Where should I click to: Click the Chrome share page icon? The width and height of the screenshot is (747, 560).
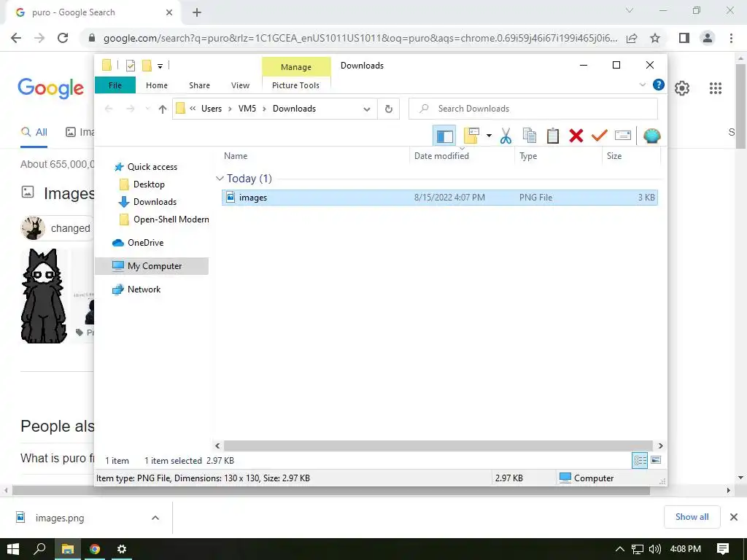(632, 38)
